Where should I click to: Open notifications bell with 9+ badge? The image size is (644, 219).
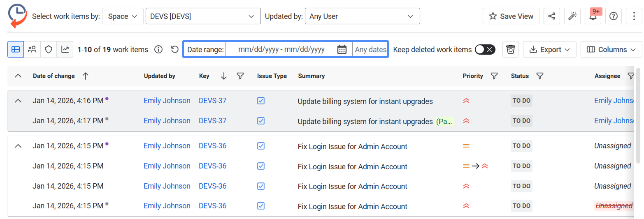593,16
